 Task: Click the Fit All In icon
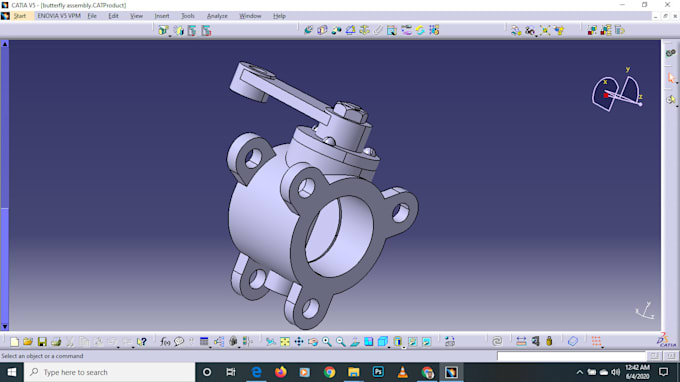click(x=285, y=342)
